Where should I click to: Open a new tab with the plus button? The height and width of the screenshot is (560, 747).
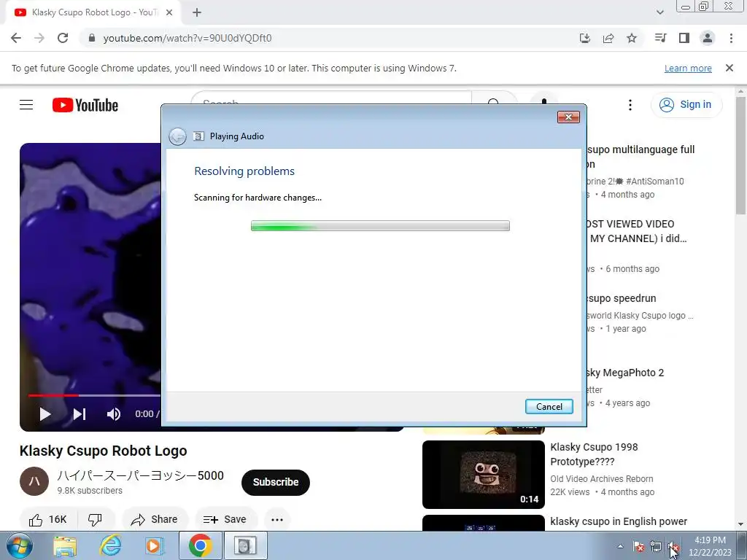pos(197,13)
